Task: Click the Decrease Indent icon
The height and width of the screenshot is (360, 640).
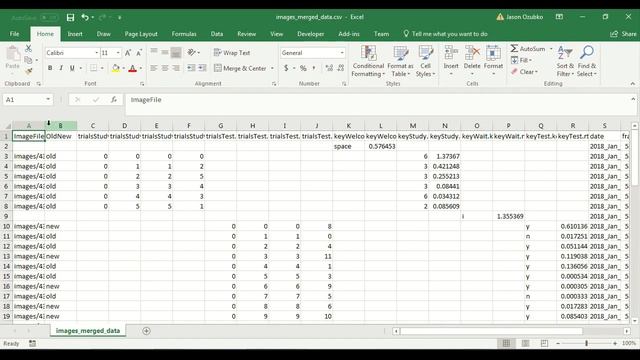Action: [x=191, y=68]
